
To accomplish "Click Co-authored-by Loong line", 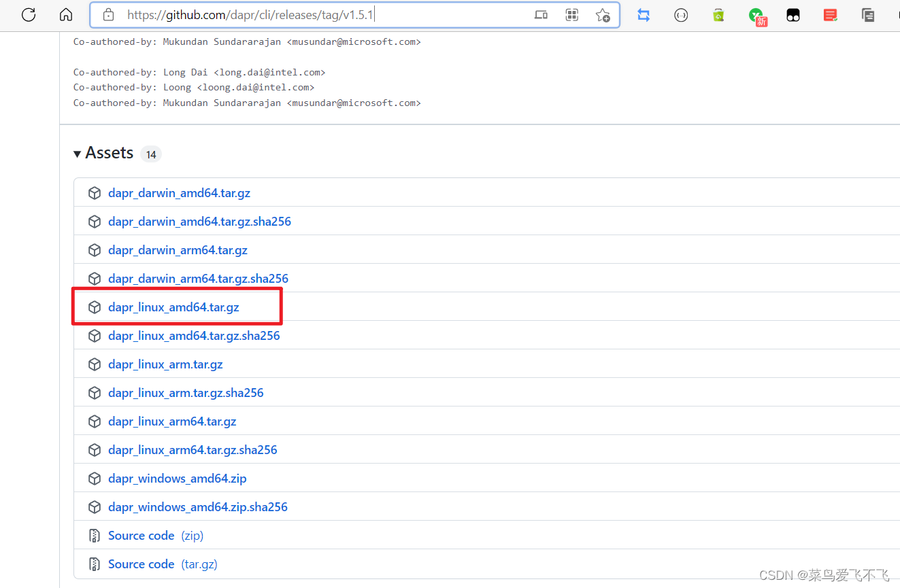I will point(194,87).
